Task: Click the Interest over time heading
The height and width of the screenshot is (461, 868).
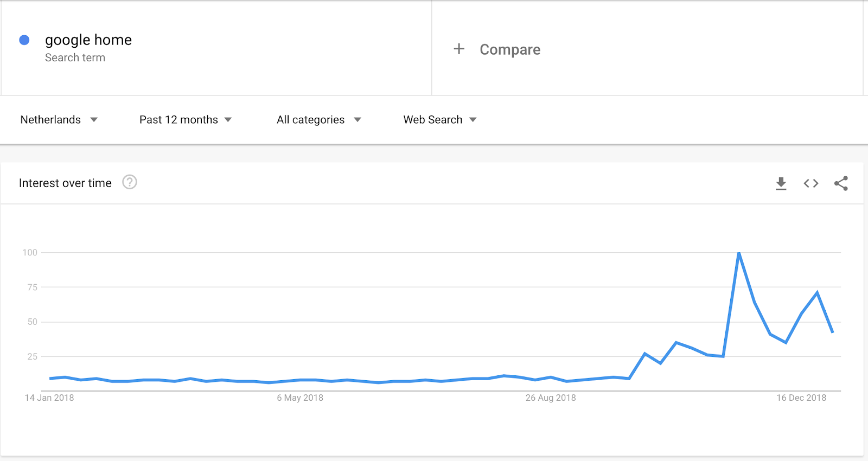Action: 65,183
